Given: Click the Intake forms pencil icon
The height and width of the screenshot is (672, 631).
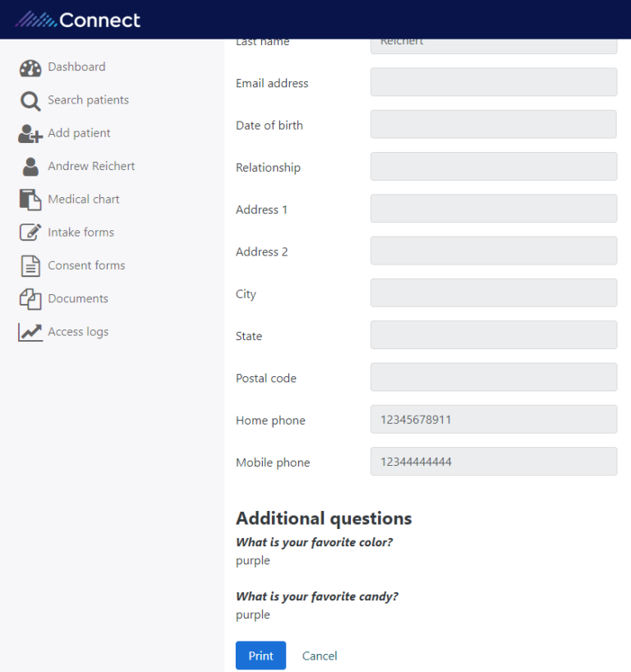Looking at the screenshot, I should coord(30,232).
